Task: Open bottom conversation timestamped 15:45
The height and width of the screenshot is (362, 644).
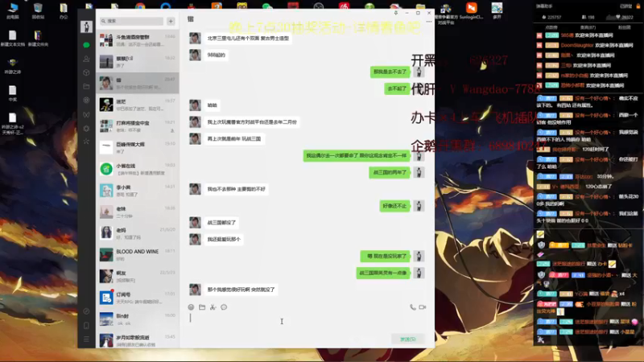Action: click(x=137, y=339)
